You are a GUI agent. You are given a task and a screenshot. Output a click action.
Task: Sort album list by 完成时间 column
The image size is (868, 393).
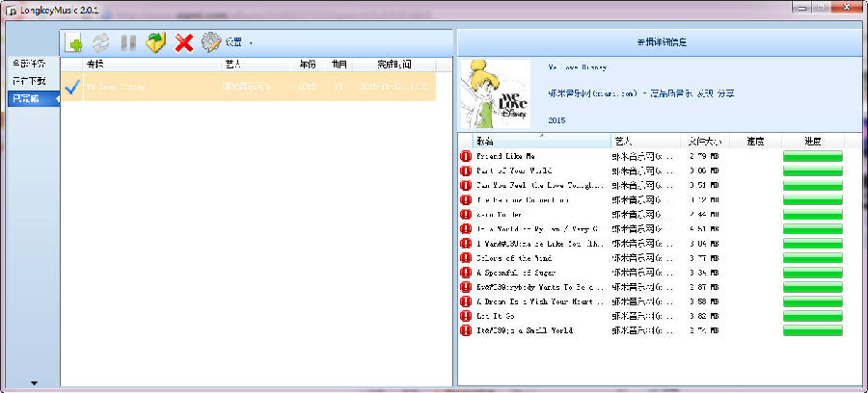click(x=394, y=65)
